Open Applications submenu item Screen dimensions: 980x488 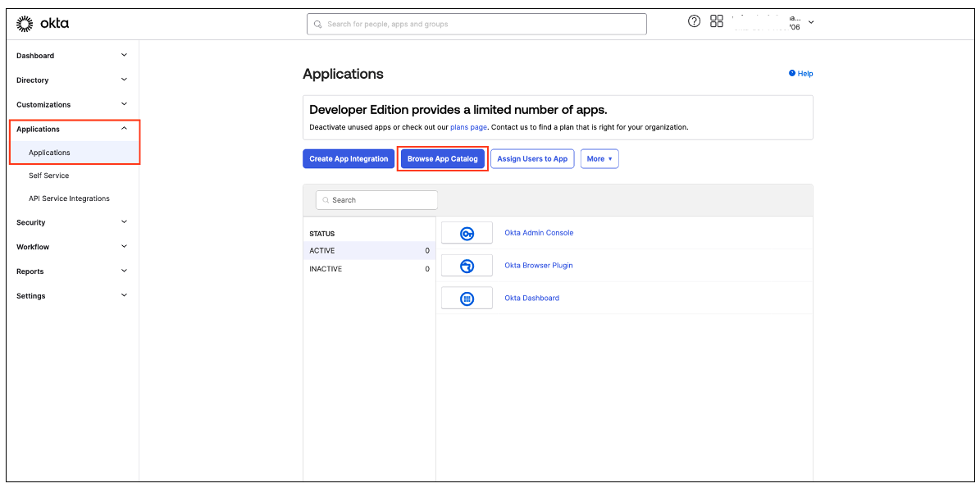(x=49, y=153)
